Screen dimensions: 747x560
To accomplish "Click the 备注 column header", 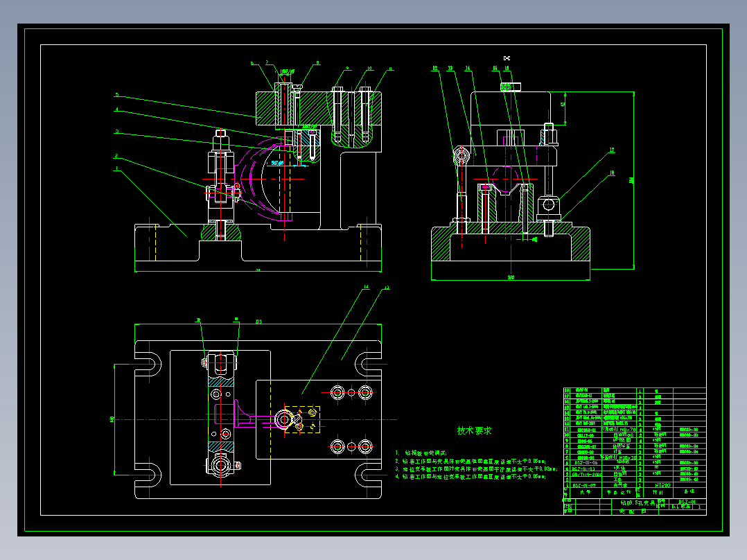I will point(689,491).
